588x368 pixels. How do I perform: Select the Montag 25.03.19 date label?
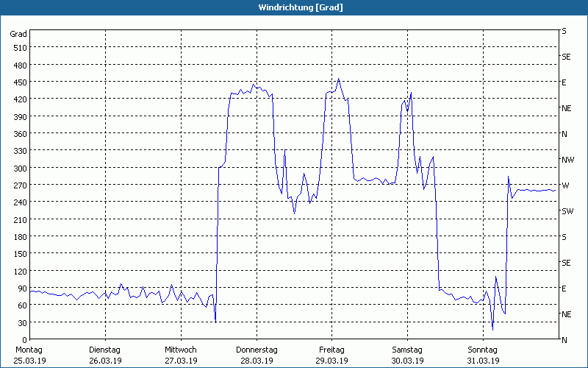(29, 355)
